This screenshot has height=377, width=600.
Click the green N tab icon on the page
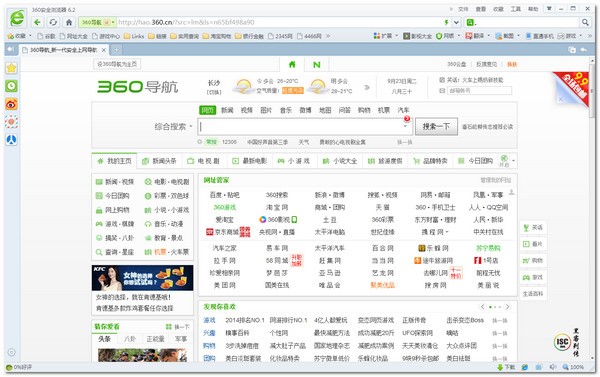click(316, 64)
